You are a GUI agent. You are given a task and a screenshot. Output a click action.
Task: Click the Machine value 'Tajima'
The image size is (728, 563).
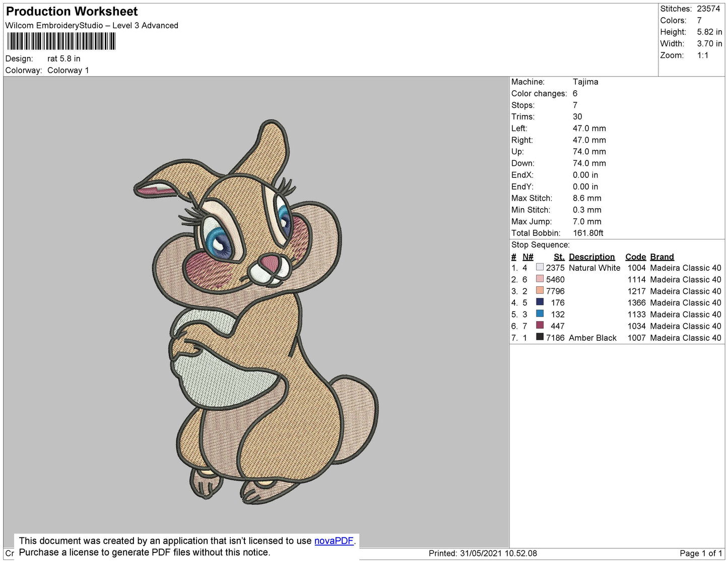coord(585,82)
